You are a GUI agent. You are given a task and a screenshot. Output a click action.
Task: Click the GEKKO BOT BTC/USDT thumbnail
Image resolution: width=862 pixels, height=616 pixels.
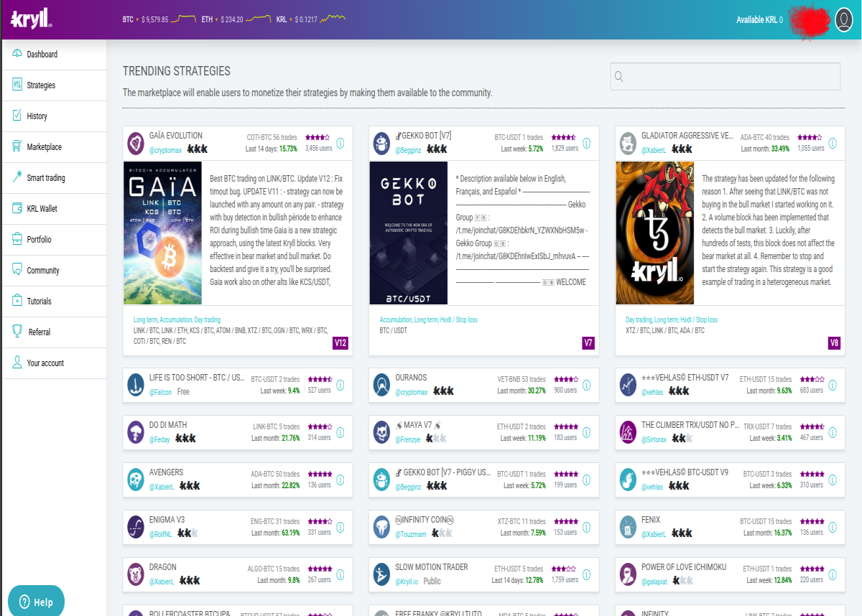pyautogui.click(x=409, y=233)
